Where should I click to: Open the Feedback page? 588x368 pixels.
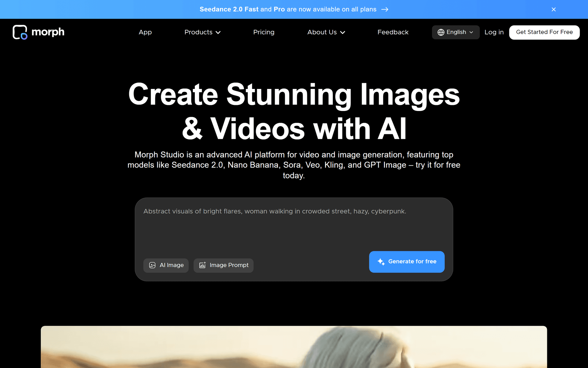pyautogui.click(x=393, y=32)
